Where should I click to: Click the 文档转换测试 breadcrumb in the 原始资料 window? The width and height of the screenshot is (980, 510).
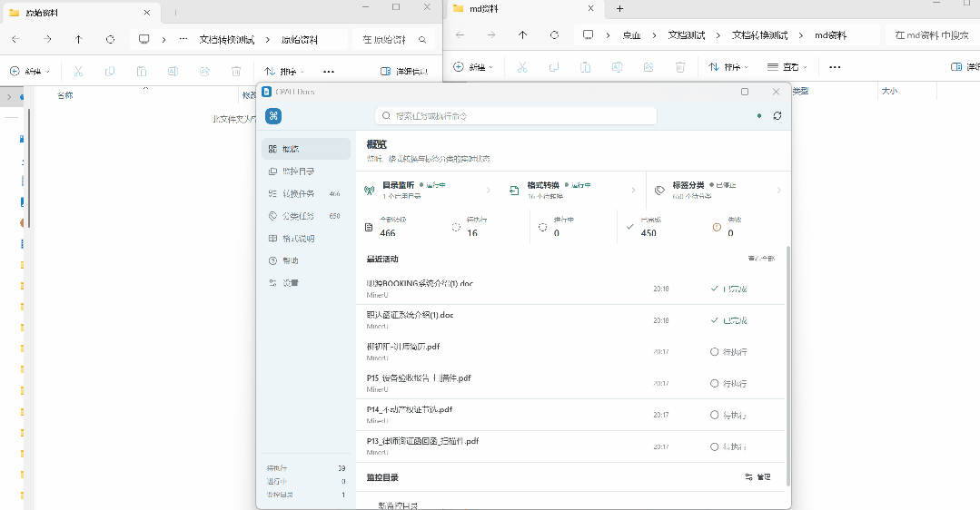pyautogui.click(x=227, y=39)
